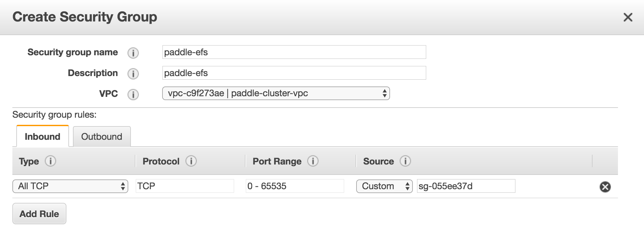
Task: Show info for the Type column
Action: click(x=50, y=161)
